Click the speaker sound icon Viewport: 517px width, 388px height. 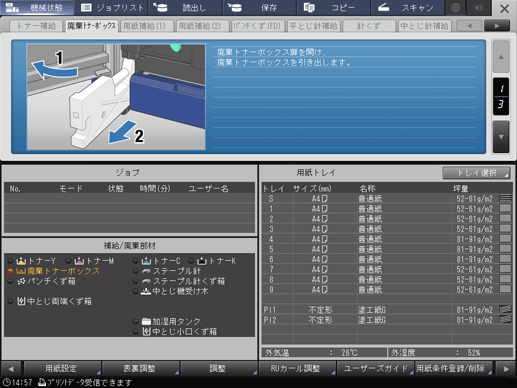[x=479, y=8]
